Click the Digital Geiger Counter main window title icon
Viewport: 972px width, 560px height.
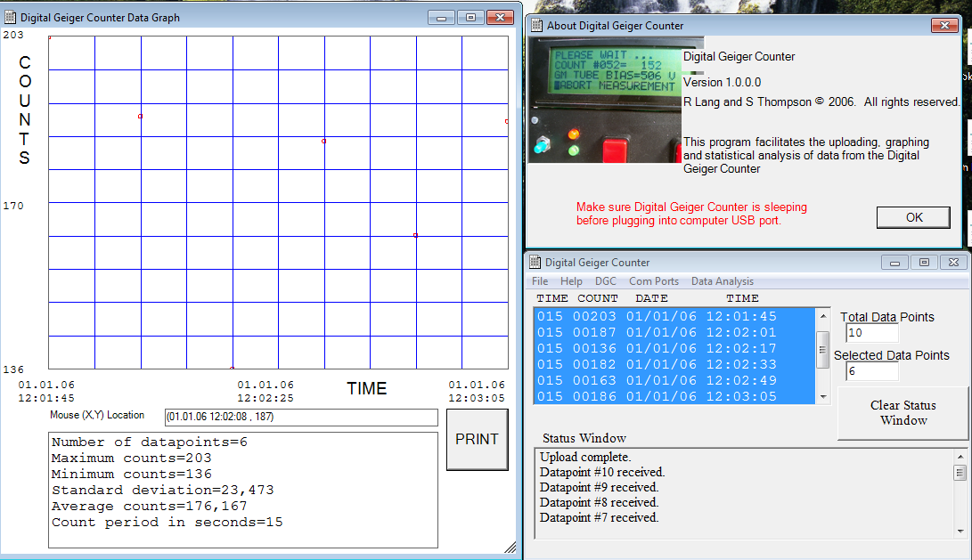pyautogui.click(x=535, y=262)
